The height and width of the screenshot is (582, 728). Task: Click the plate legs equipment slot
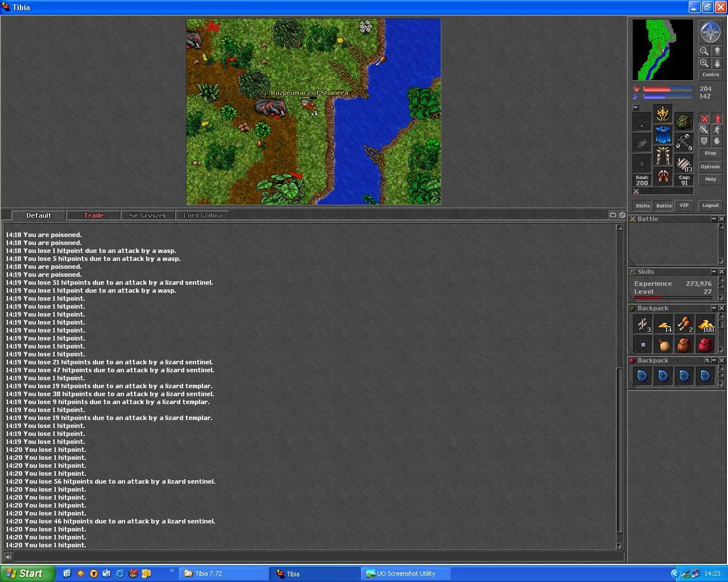tap(663, 156)
